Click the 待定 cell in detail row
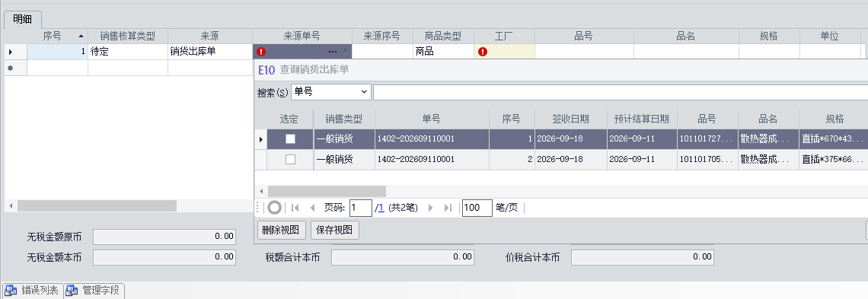The width and height of the screenshot is (868, 299). tap(128, 52)
